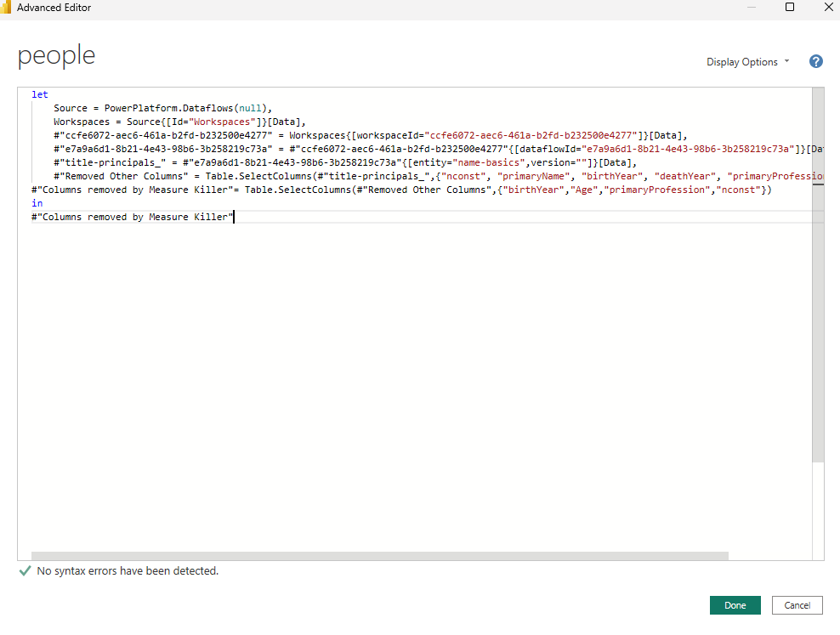Click the "name-basics" entity string

[489, 162]
